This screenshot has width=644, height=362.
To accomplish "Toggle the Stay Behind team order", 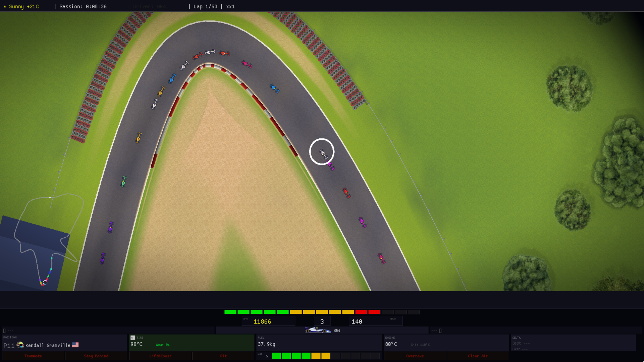I will 96,356.
